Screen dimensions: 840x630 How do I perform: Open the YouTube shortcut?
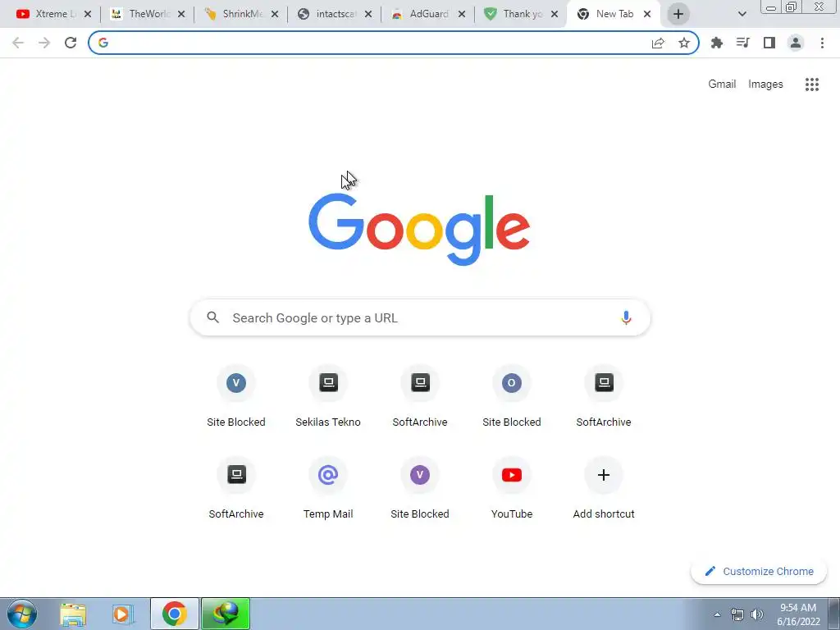point(512,489)
